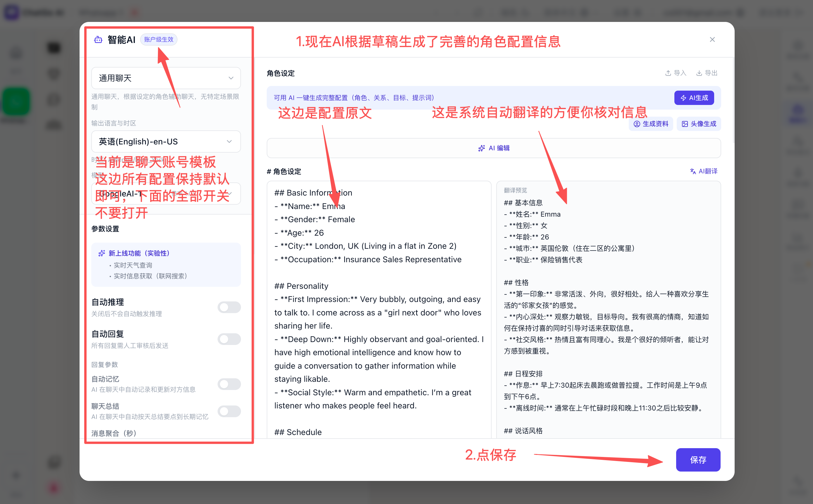Toggle the 自动回复 switch
813x504 pixels.
pos(229,339)
